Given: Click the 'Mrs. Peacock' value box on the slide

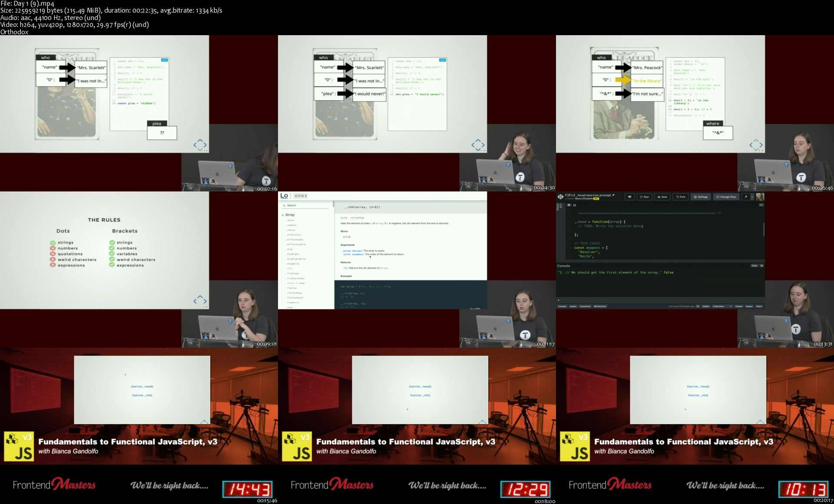Looking at the screenshot, I should point(647,68).
